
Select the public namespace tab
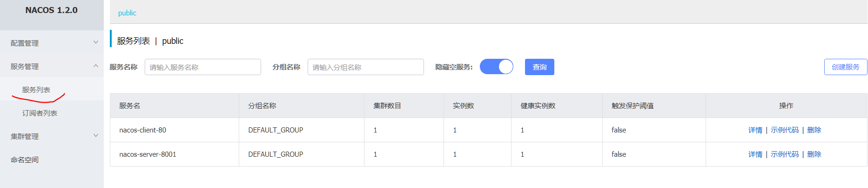(x=127, y=13)
